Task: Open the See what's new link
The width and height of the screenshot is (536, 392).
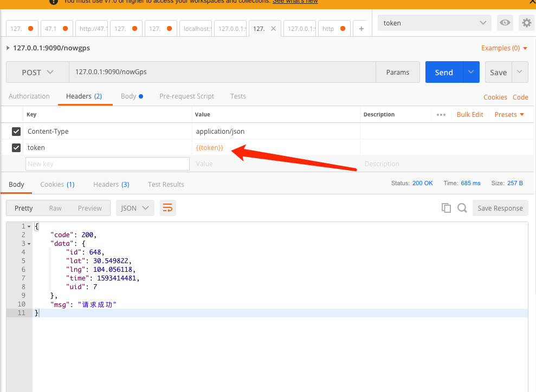Action: (x=295, y=1)
